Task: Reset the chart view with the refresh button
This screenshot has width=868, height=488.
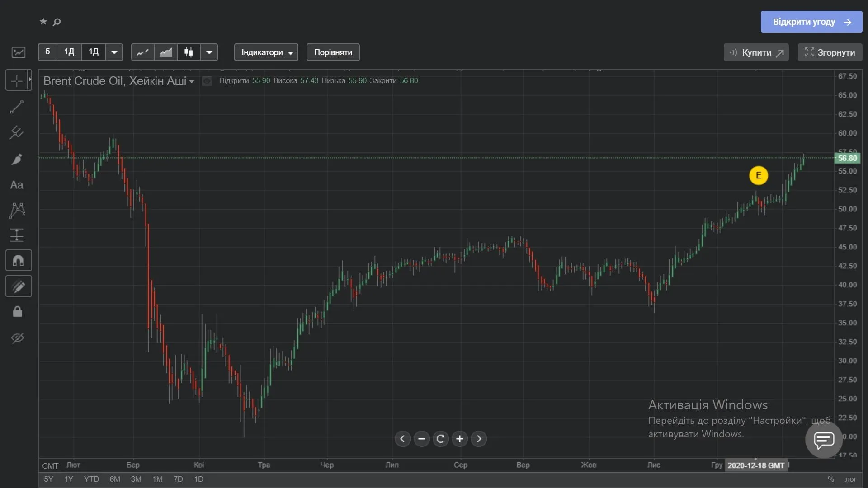Action: pyautogui.click(x=441, y=439)
